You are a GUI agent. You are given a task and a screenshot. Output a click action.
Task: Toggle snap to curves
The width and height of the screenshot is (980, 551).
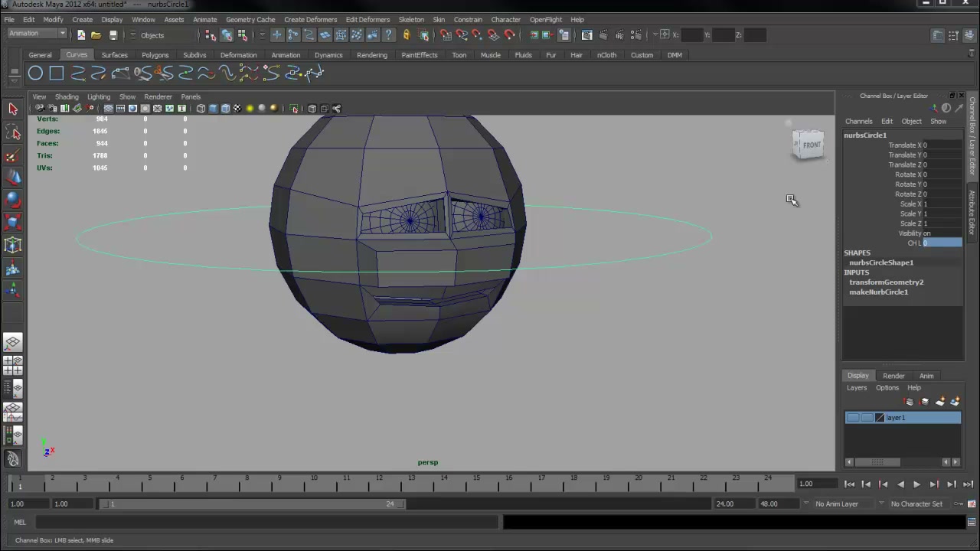pos(462,34)
